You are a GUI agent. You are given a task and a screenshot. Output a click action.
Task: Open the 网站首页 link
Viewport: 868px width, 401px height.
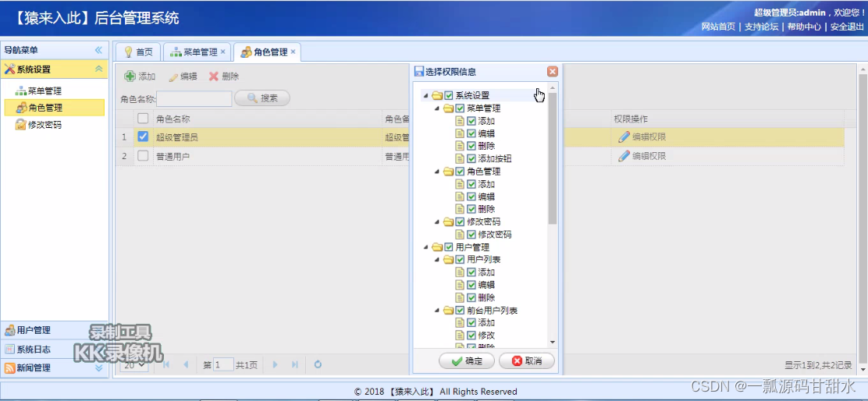718,26
